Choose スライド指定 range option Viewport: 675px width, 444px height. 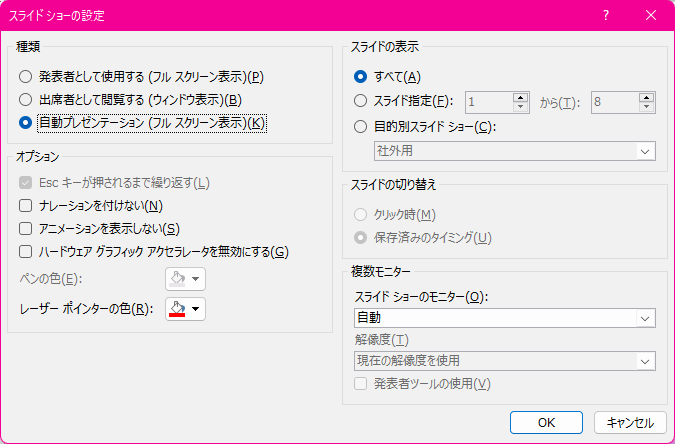pos(361,101)
